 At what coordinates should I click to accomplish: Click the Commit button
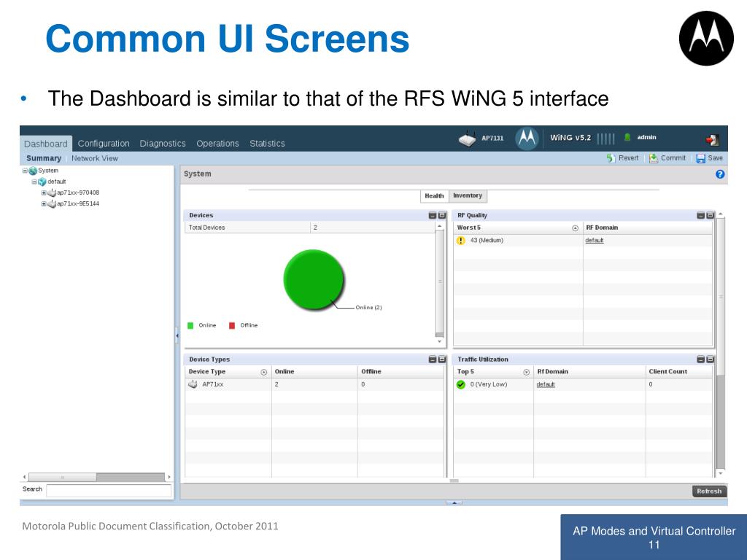(667, 158)
